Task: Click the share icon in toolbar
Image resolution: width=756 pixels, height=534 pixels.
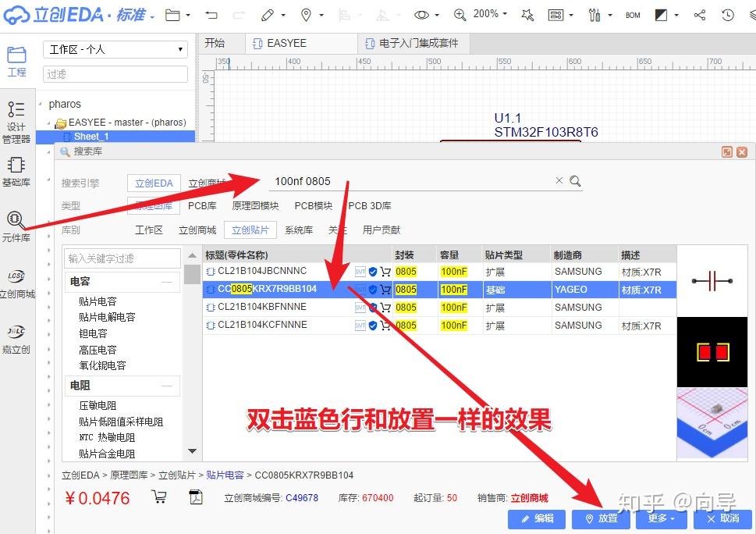Action: [700, 15]
